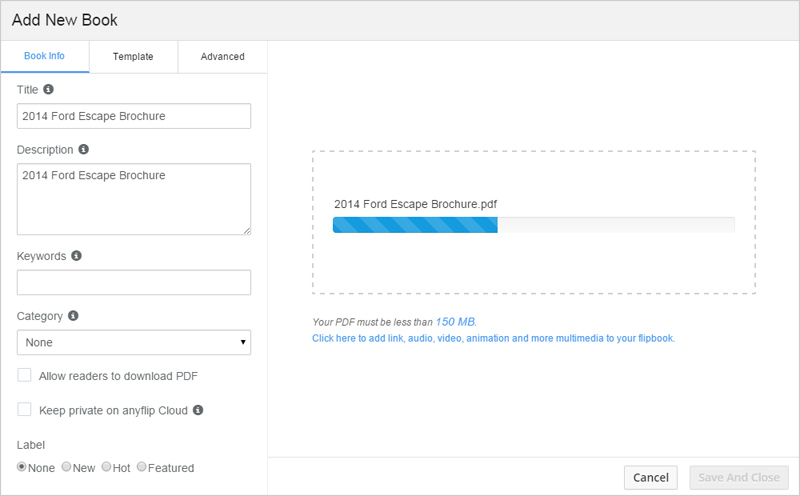This screenshot has width=800, height=496.
Task: Enable Allow readers to download PDF
Action: pyautogui.click(x=25, y=375)
